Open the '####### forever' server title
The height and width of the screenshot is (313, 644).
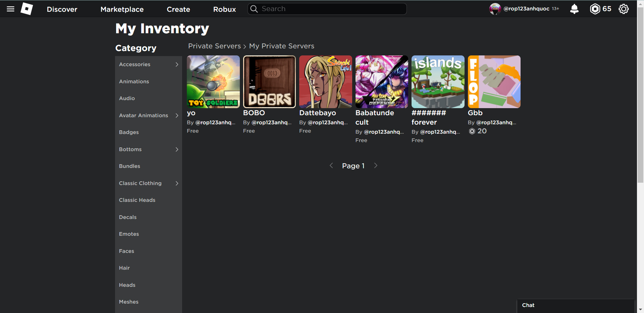(429, 118)
